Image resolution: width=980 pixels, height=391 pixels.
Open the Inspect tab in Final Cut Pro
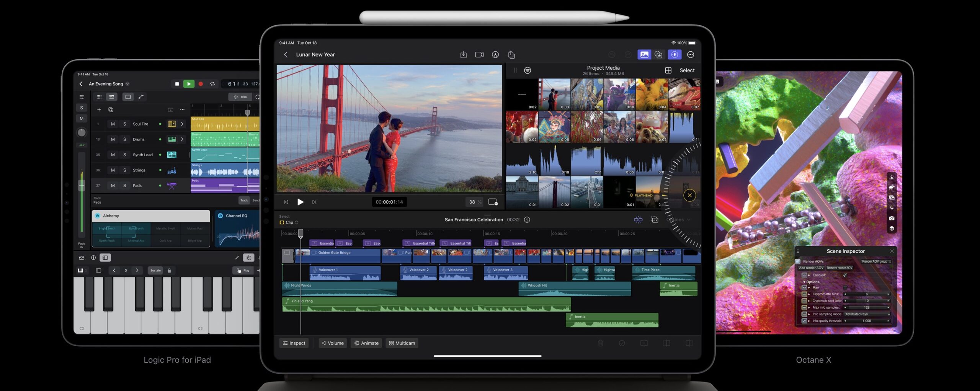294,343
